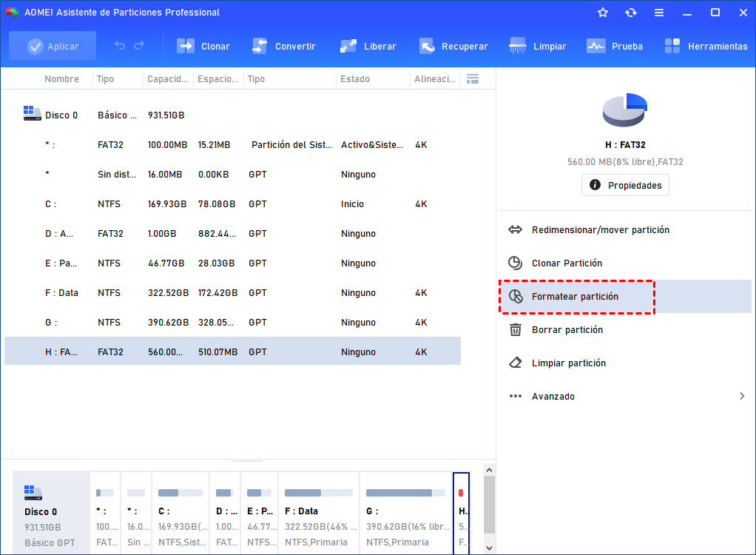The height and width of the screenshot is (555, 756).
Task: Click Redimensionar/mover partición
Action: click(x=600, y=230)
